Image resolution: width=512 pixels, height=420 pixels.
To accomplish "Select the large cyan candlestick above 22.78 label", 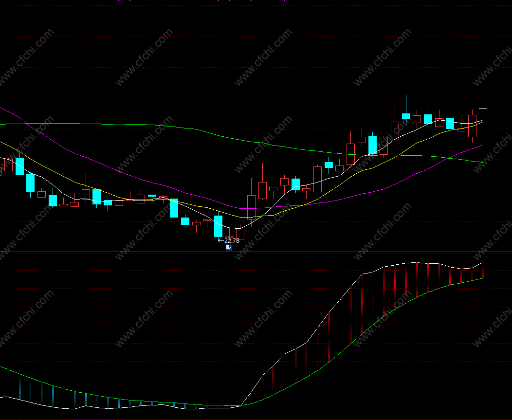I will [218, 225].
